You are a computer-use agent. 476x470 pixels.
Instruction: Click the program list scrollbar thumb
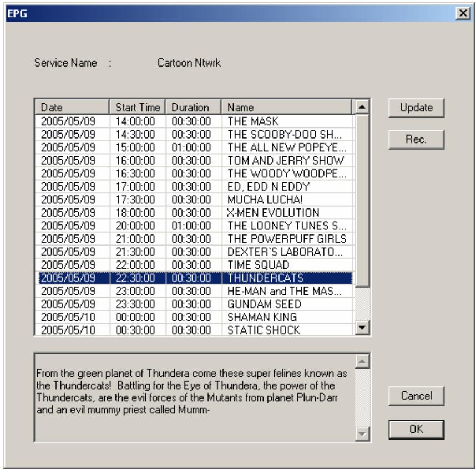(362, 201)
